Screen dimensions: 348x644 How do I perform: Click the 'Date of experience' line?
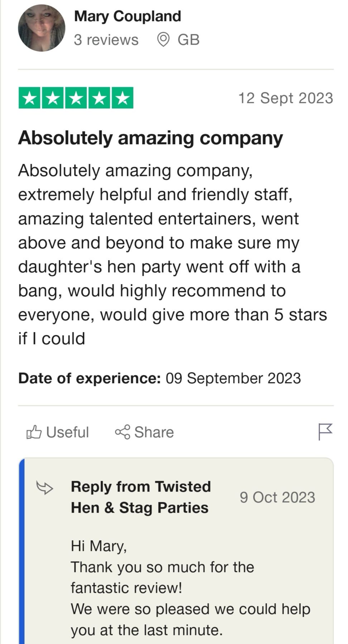click(x=159, y=378)
